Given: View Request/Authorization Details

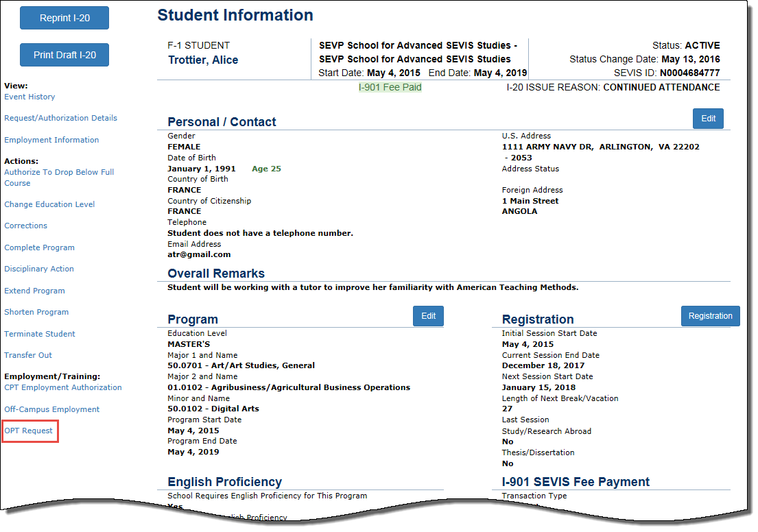Looking at the screenshot, I should 60,118.
